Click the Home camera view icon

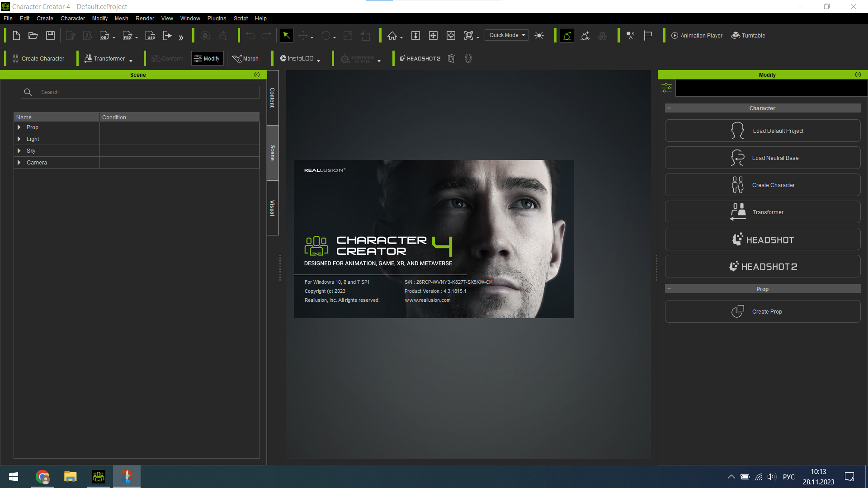click(392, 36)
